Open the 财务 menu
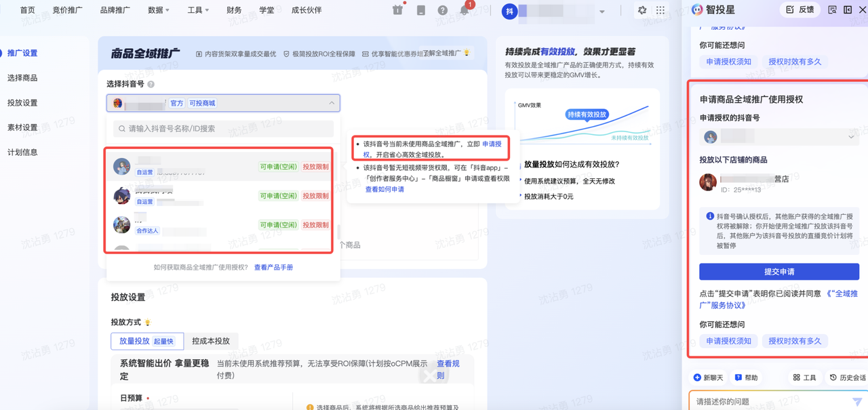 coord(234,10)
